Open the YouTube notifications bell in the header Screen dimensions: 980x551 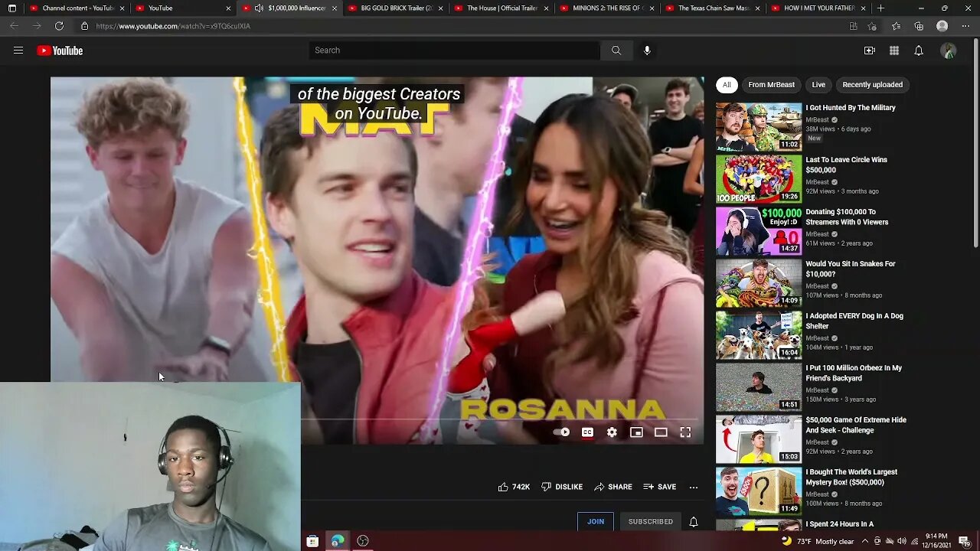click(919, 51)
